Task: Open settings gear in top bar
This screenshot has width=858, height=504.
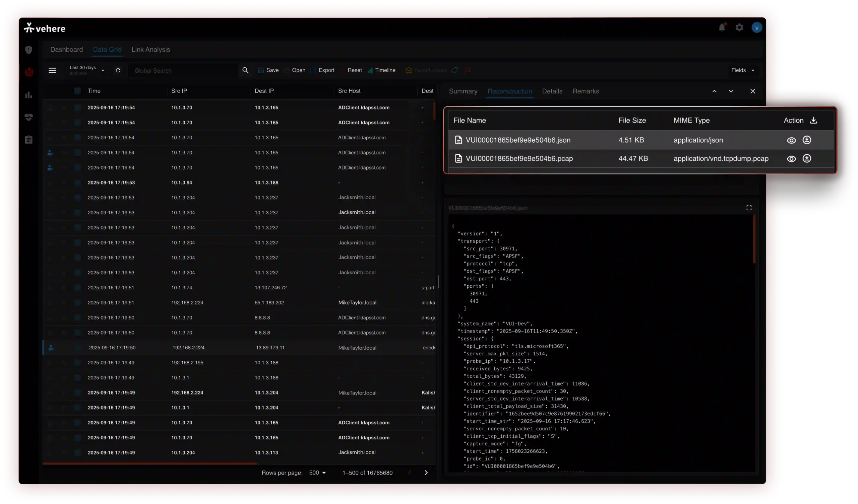Action: pos(739,27)
